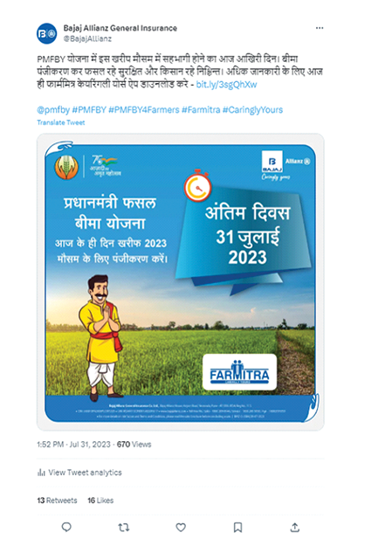Click the reply speech bubble icon
Screen dimensions: 392x546
(66, 527)
